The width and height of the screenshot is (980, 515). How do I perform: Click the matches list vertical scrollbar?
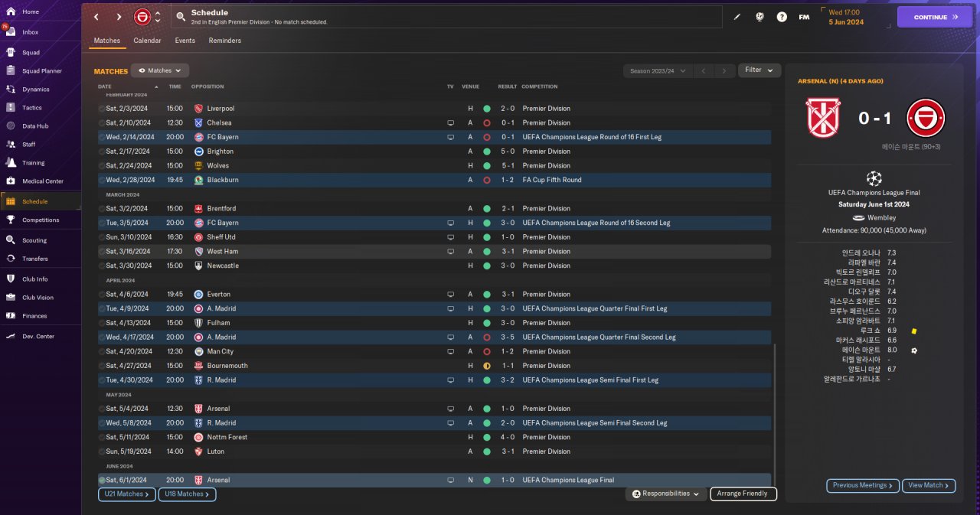pos(775,413)
